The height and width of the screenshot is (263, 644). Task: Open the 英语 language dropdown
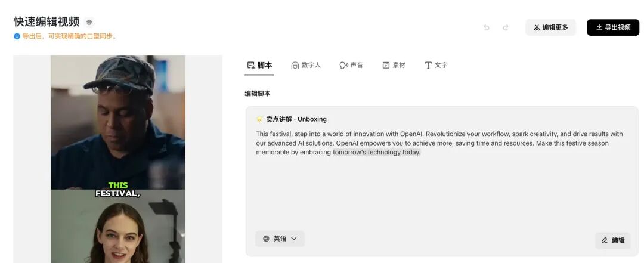coord(280,239)
